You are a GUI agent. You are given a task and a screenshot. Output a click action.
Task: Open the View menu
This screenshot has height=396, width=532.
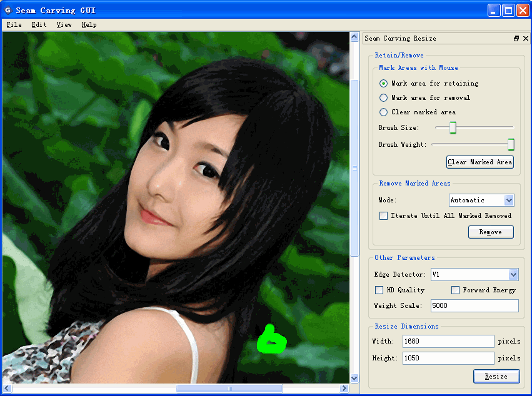pyautogui.click(x=64, y=25)
